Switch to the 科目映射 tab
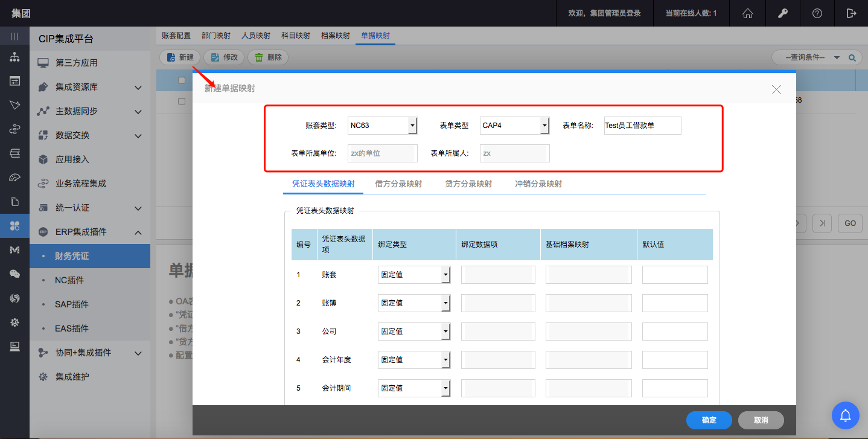The height and width of the screenshot is (439, 868). tap(296, 36)
